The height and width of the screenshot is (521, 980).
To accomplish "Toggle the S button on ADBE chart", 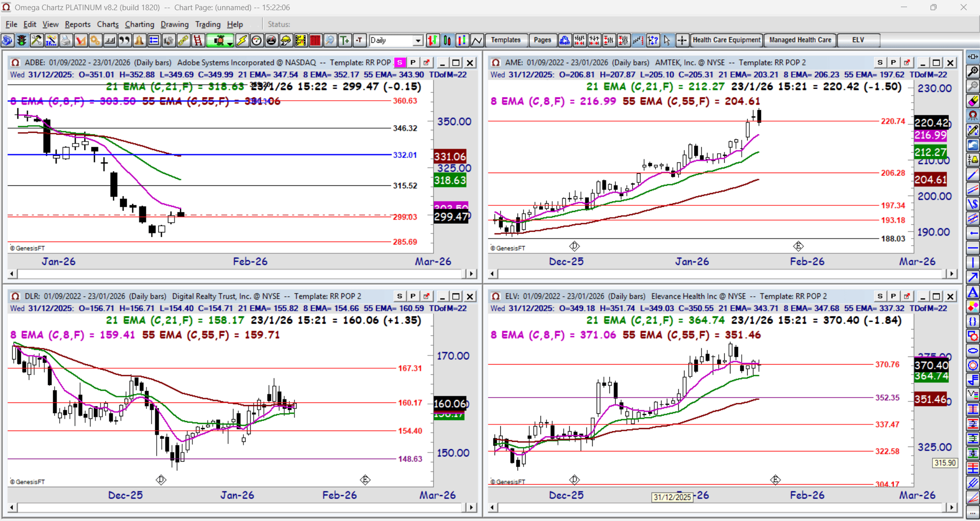I will pos(400,62).
